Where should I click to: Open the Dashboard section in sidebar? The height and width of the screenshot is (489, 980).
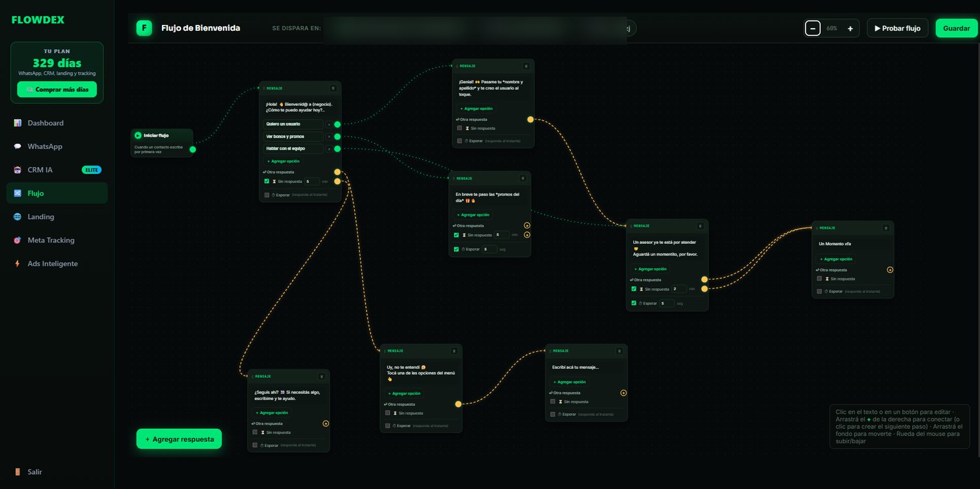pyautogui.click(x=57, y=123)
